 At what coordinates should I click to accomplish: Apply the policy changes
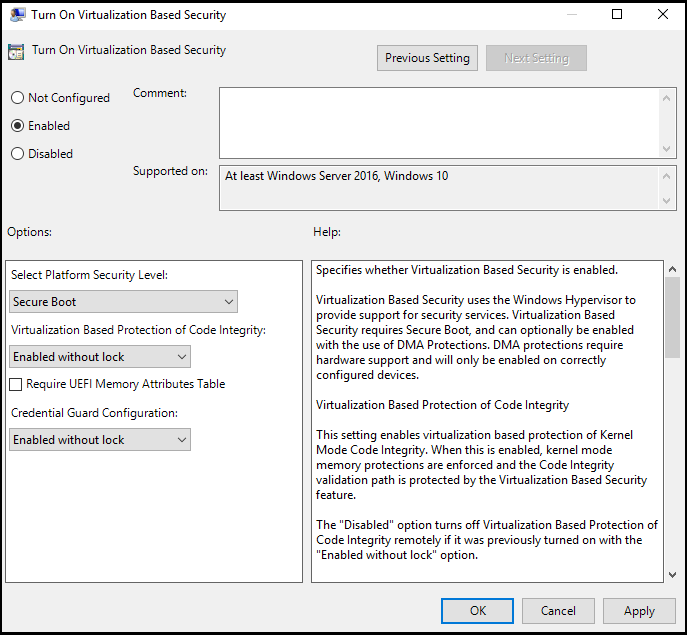coord(639,611)
